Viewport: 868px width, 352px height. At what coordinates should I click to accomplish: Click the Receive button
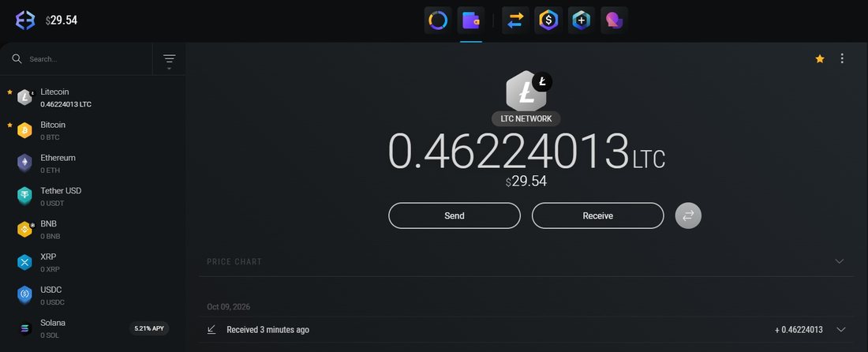coord(598,215)
